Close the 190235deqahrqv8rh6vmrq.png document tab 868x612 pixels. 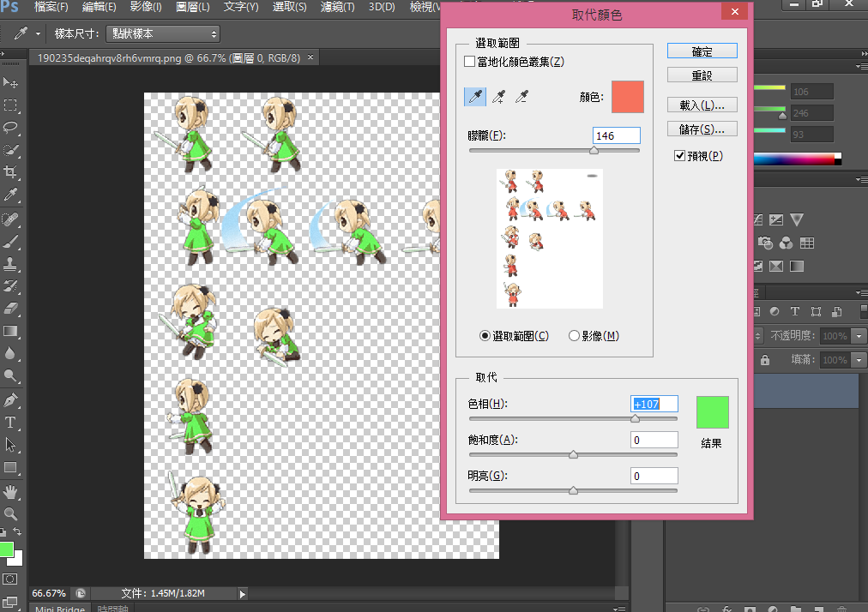[x=310, y=57]
